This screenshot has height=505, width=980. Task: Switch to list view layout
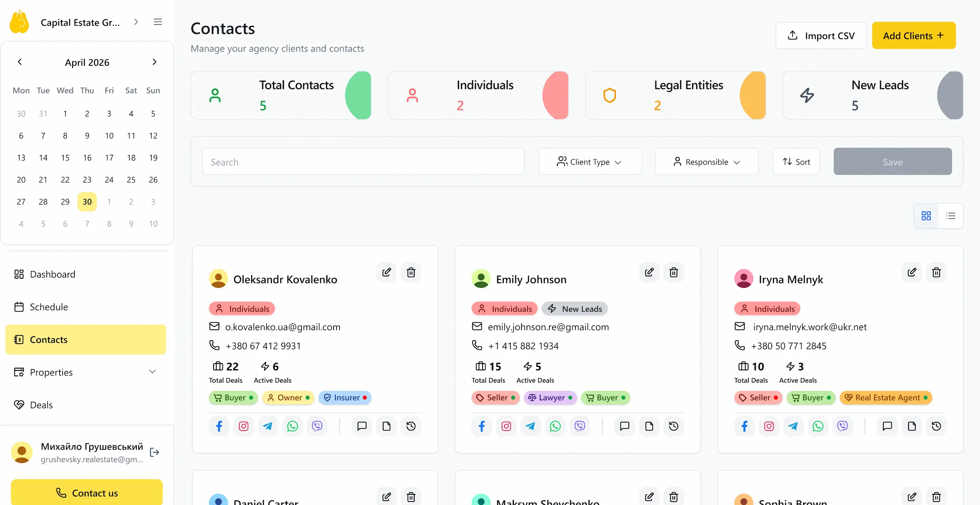tap(951, 216)
